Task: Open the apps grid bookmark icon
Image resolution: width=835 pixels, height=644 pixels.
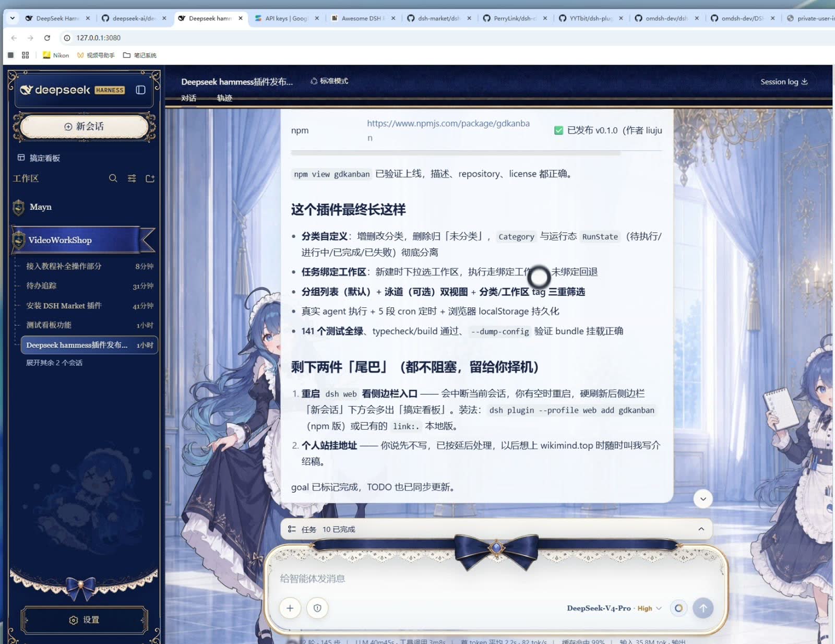Action: pos(25,55)
